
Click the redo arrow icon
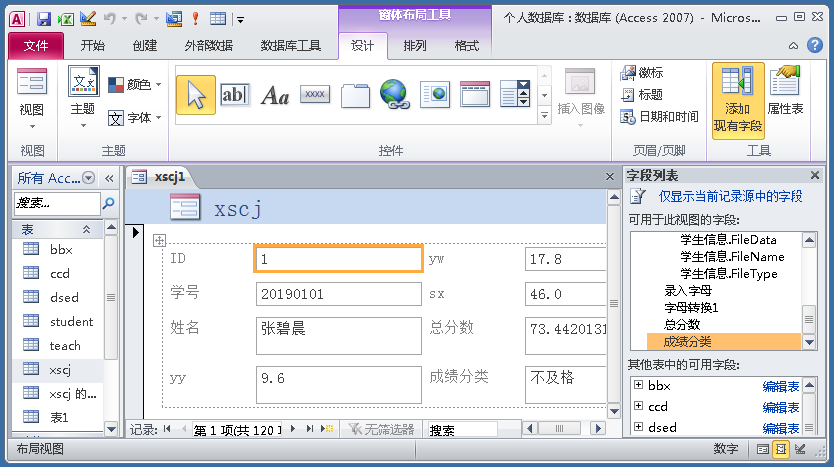pos(141,19)
